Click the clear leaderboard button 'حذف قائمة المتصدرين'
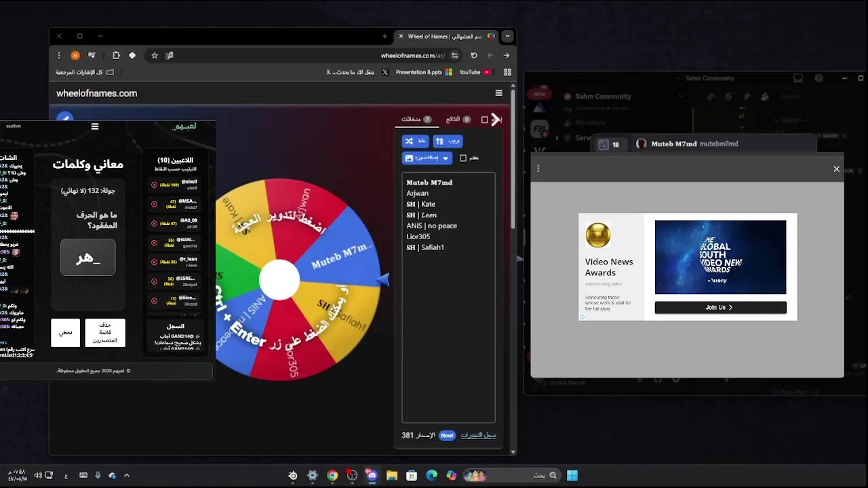Image resolution: width=868 pixels, height=488 pixels. click(x=105, y=333)
